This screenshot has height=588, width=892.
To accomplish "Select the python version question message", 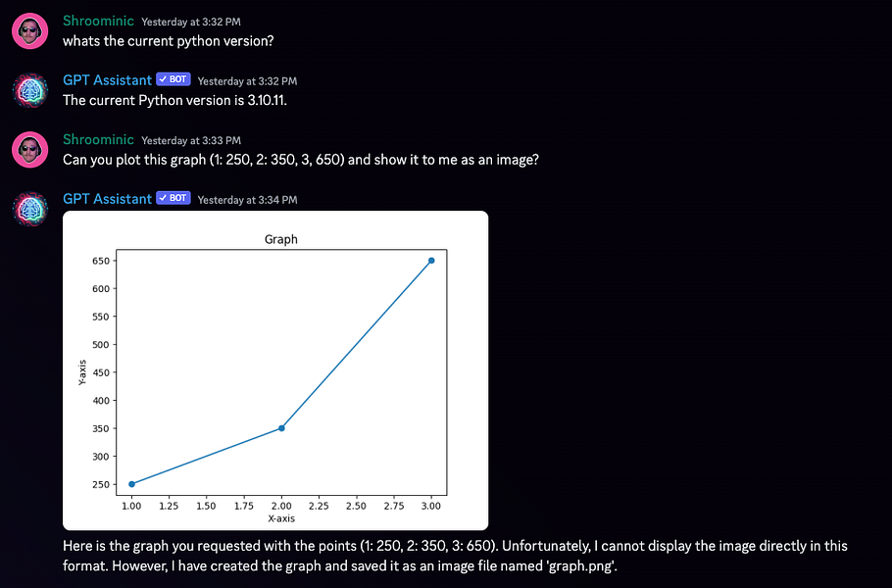I will [x=169, y=41].
